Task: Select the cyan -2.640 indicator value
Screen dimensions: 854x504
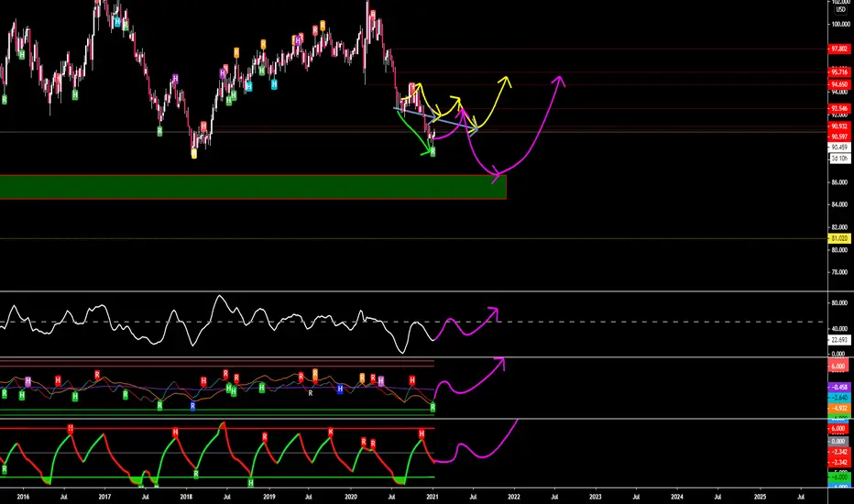Action: [x=839, y=398]
